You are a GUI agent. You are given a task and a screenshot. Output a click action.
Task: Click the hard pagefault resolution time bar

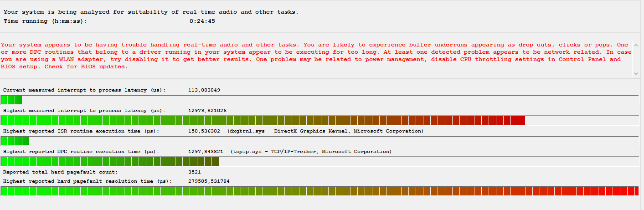319,190
